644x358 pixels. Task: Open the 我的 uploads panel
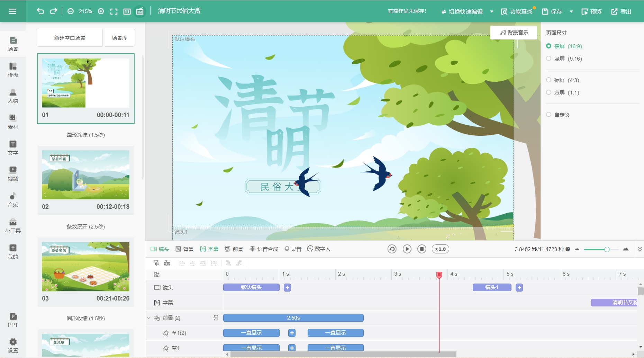pyautogui.click(x=13, y=252)
